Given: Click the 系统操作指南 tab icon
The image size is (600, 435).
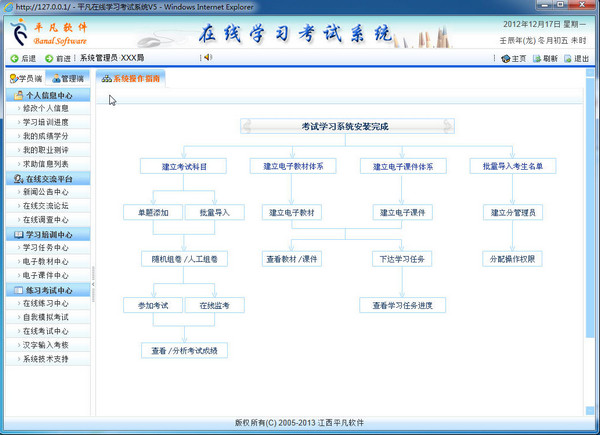Looking at the screenshot, I should (x=107, y=77).
